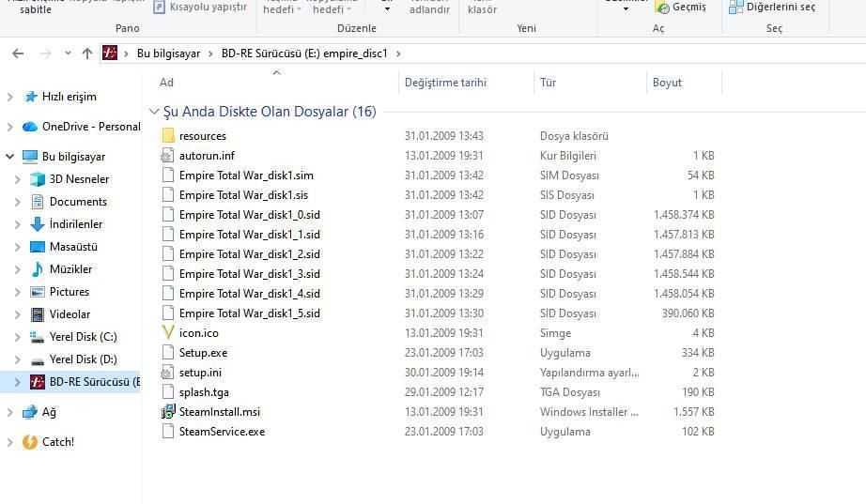Select Bu bilgisayar computer icon in sidebar
Image resolution: width=866 pixels, height=504 pixels.
30,157
